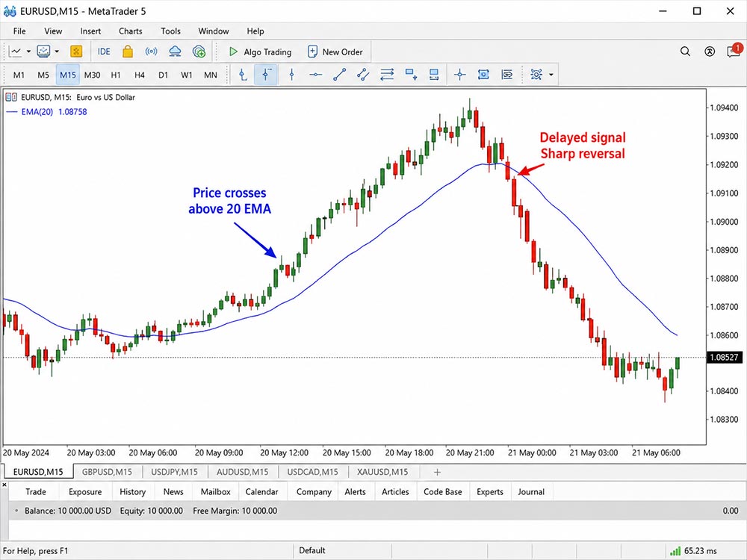Select the vertical line drawing tool

[x=291, y=75]
